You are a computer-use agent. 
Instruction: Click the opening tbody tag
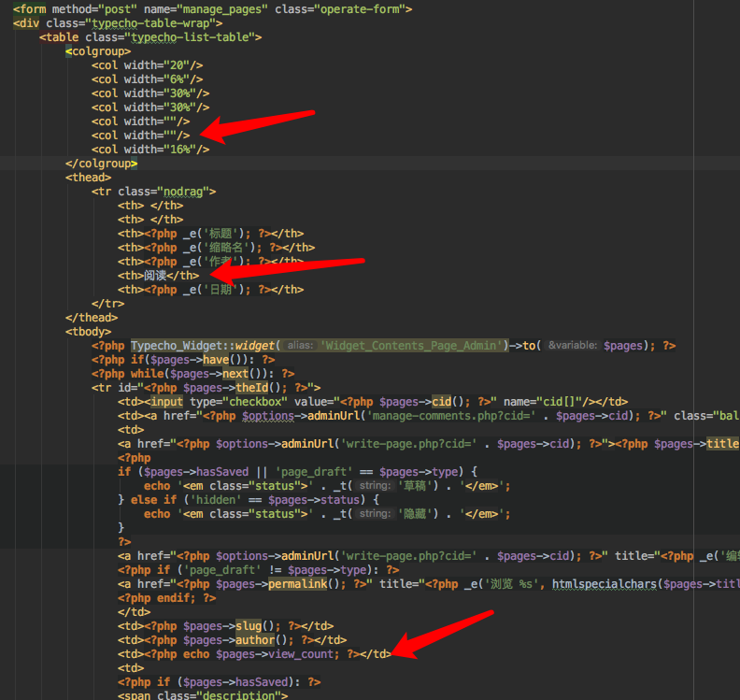coord(88,332)
